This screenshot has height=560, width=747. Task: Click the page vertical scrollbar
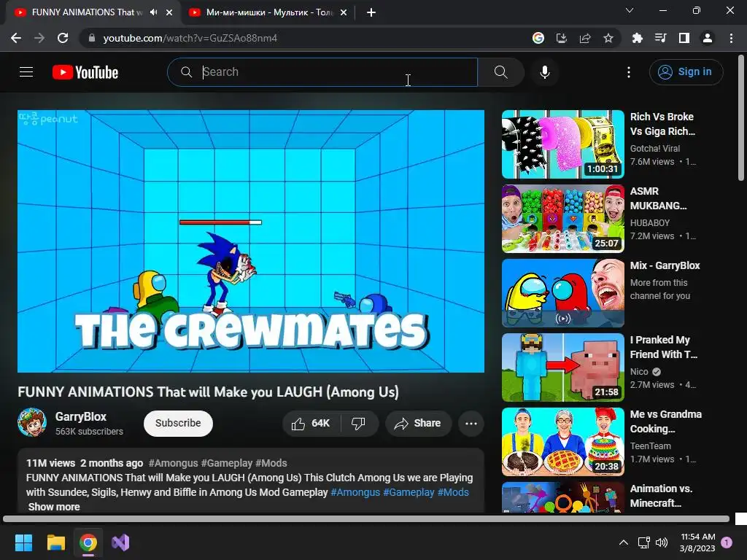click(x=741, y=117)
